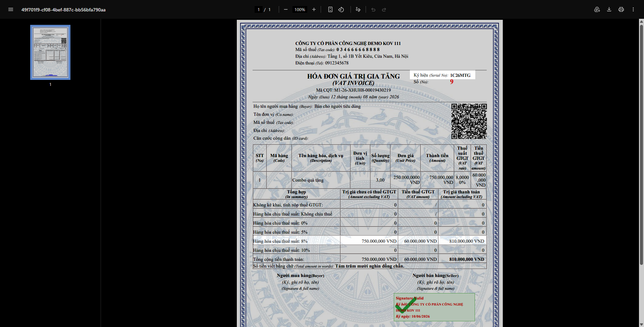The width and height of the screenshot is (644, 327).
Task: Click the buyer name Bán cho người tiêu dùng
Action: click(x=337, y=106)
